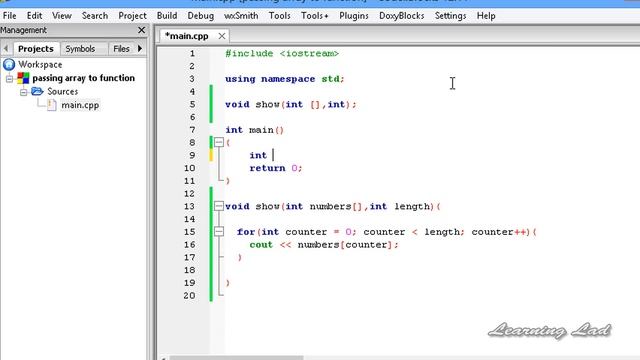Click line number 12 in the margin
Viewport: 640px width, 360px height.
pos(189,193)
